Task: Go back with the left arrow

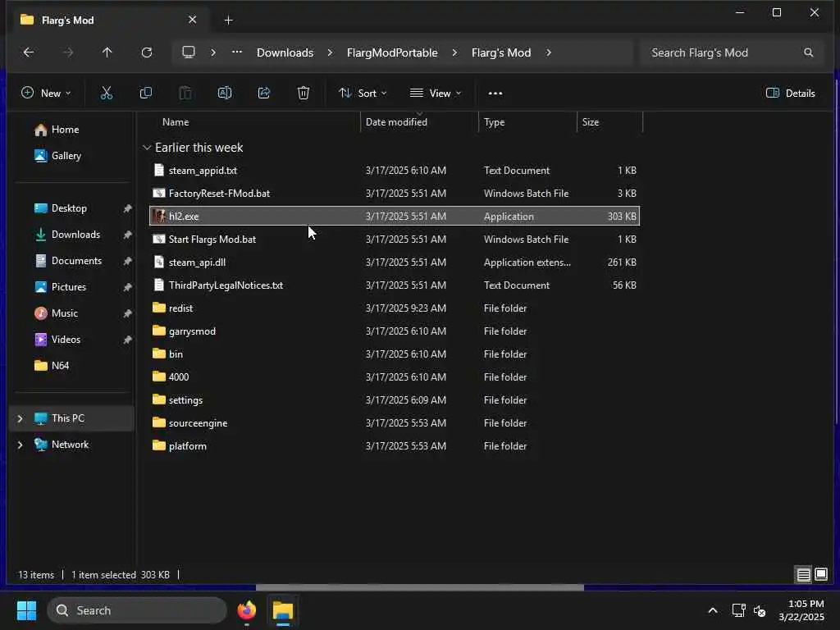Action: pyautogui.click(x=29, y=52)
